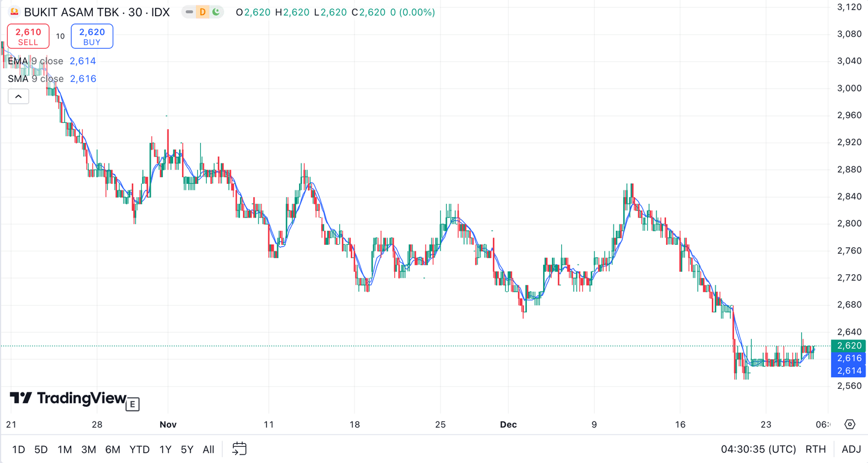Toggle ADJ dividend adjustment

coord(851,449)
